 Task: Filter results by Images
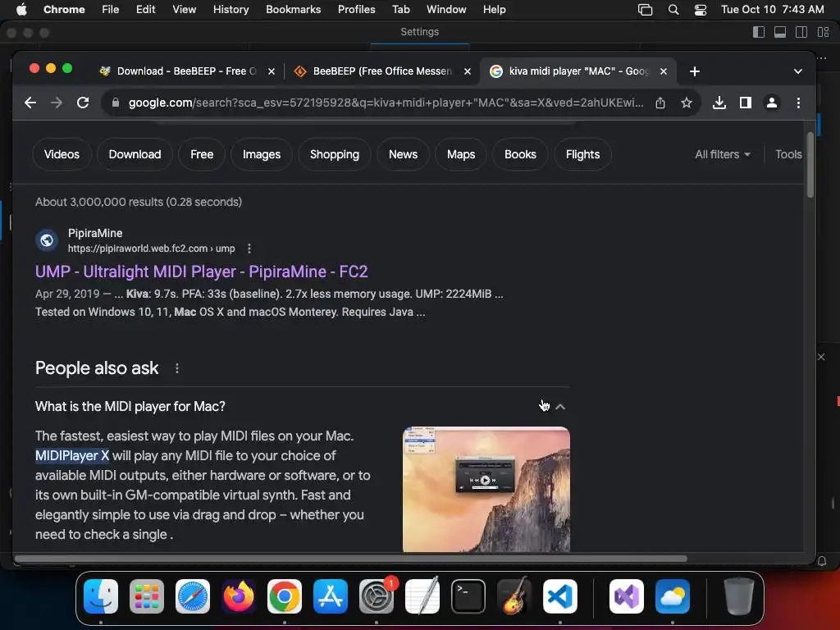click(x=262, y=154)
